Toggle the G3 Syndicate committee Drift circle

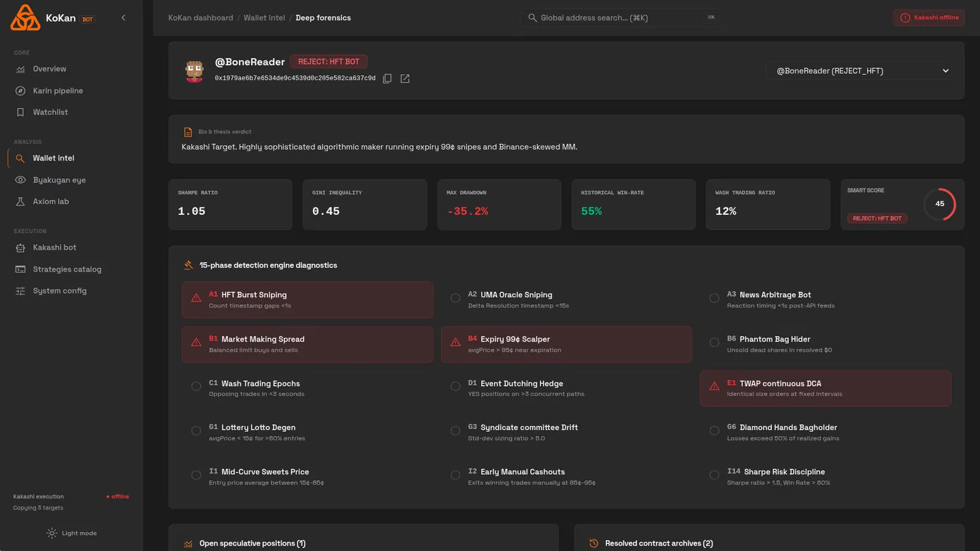click(x=455, y=431)
